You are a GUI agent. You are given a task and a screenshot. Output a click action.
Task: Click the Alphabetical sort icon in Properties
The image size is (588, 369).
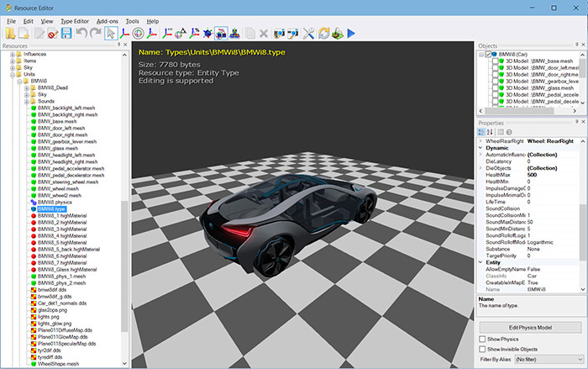pos(490,132)
